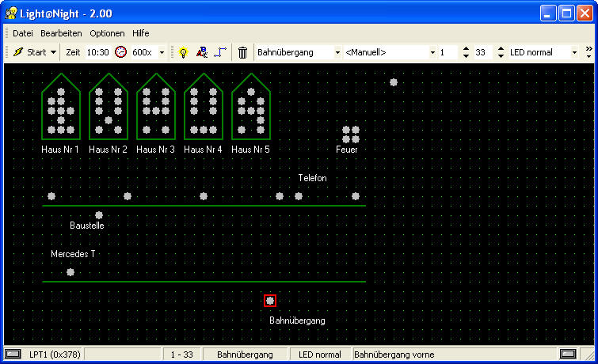This screenshot has width=598, height=364.
Task: Open the <Manuell> mode dropdown
Action: click(432, 52)
